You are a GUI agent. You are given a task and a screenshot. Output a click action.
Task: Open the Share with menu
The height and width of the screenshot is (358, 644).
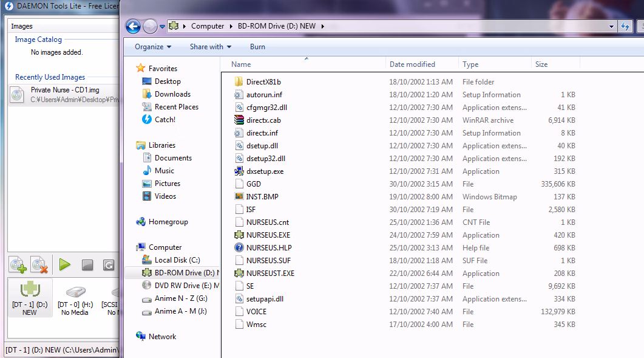[210, 47]
